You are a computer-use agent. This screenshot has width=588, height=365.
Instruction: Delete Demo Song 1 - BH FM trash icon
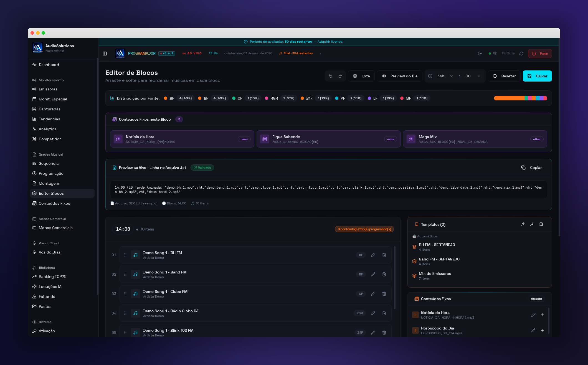(384, 255)
